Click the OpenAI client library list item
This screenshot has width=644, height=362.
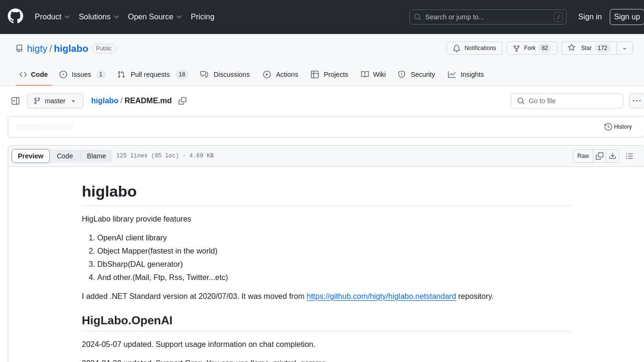pyautogui.click(x=132, y=237)
